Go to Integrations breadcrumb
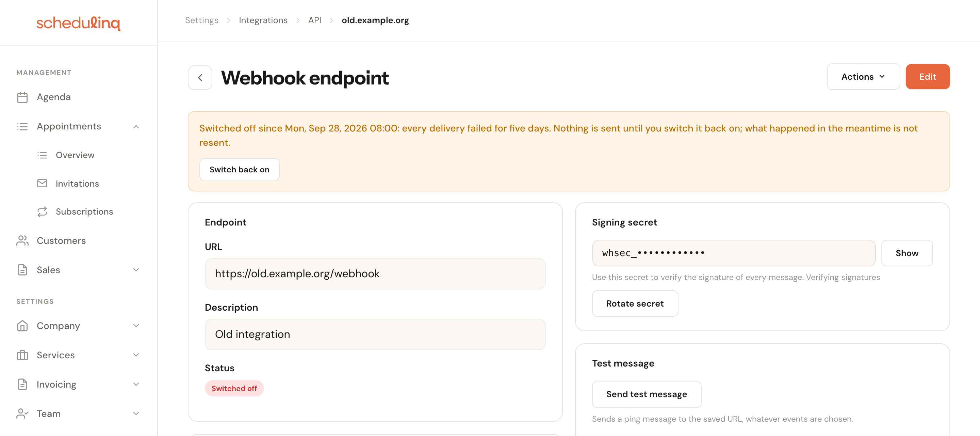 263,20
